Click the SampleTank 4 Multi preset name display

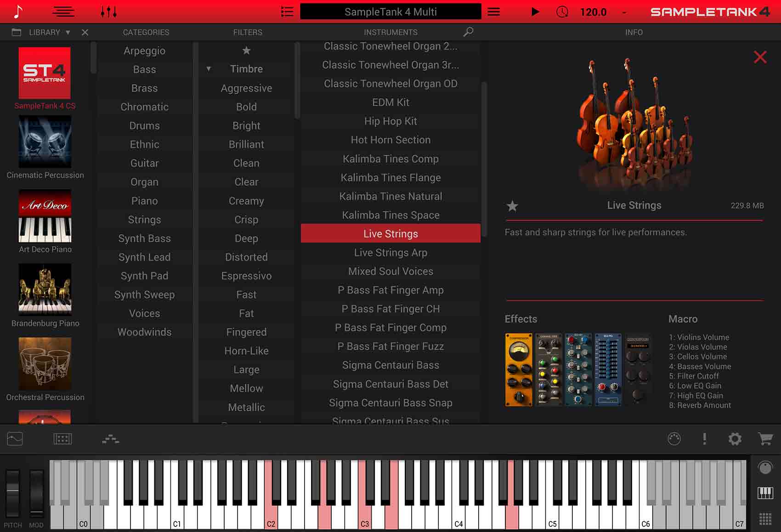point(390,11)
